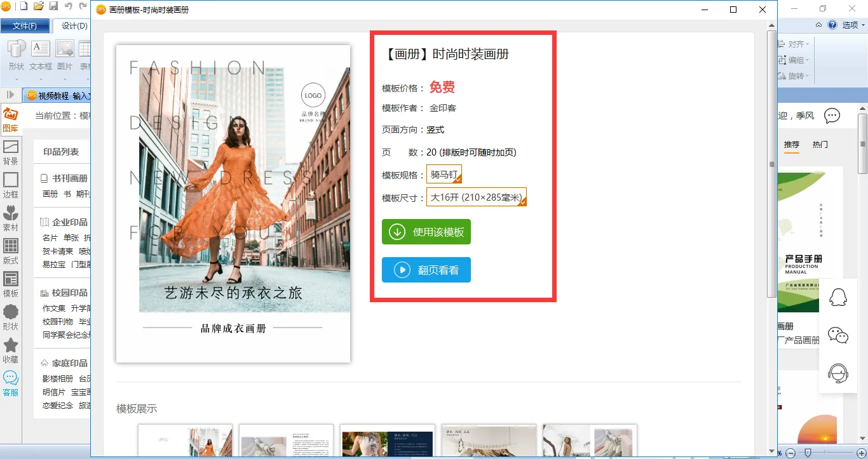Screen dimensions: 868x459
Task: Open the 影楼相册 studio album category link
Action: click(58, 378)
